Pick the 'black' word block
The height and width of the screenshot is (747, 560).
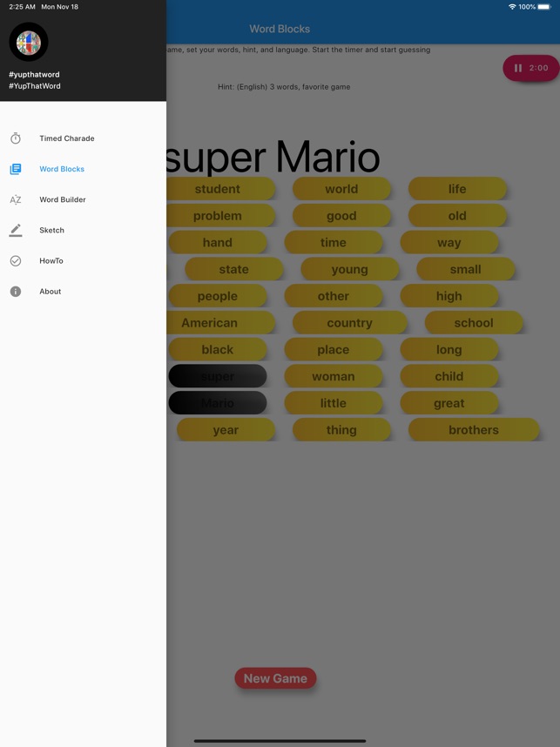coord(218,349)
